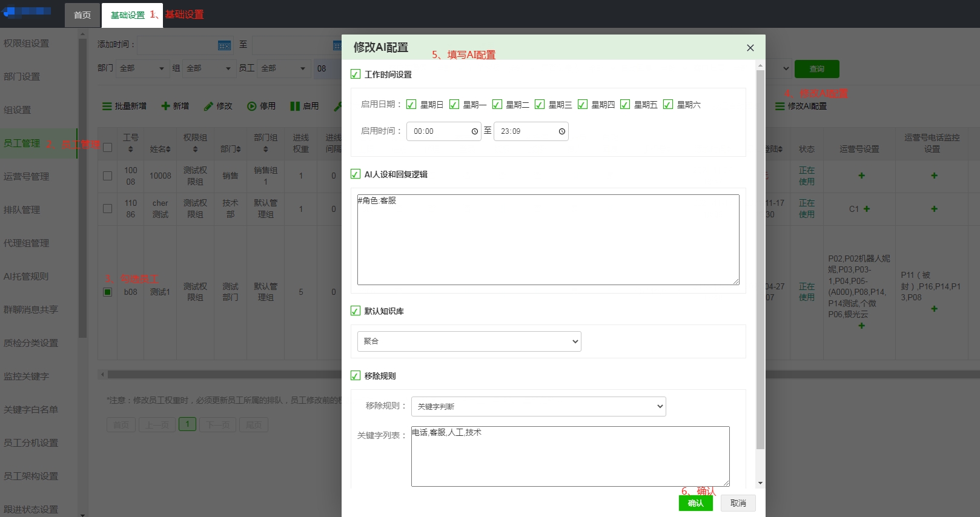Uncheck 星期三 checkbox
Screen dimensions: 980x517
540,104
